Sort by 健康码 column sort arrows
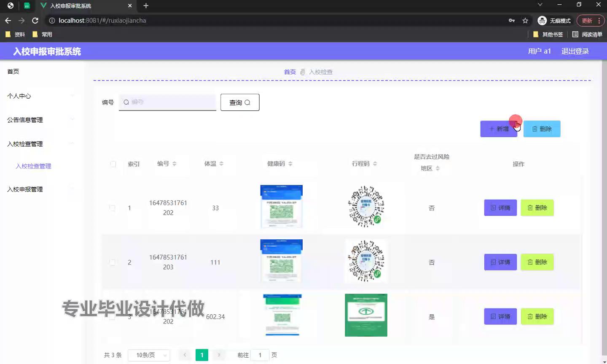607x364 pixels. [290, 164]
